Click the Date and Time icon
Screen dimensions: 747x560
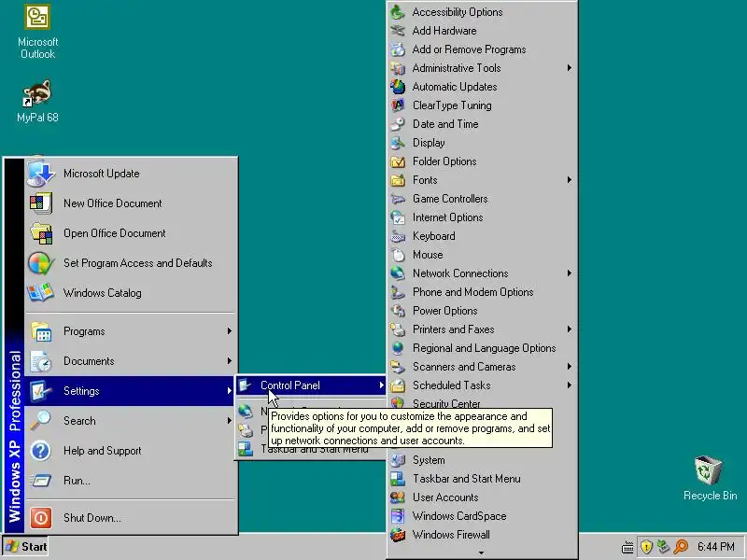398,124
